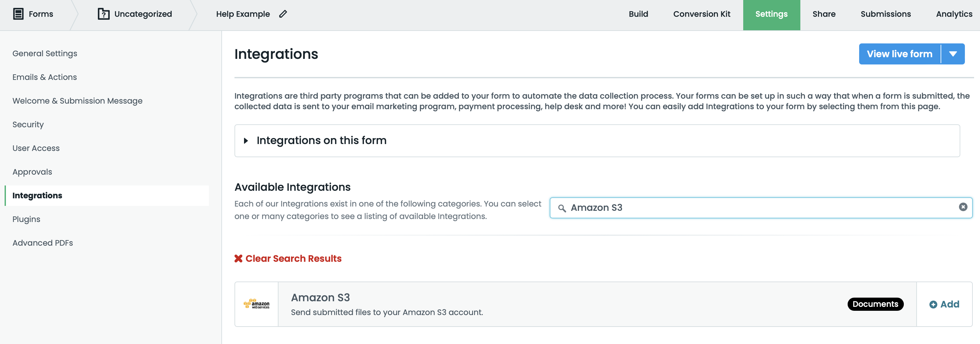The height and width of the screenshot is (344, 980).
Task: Open the View live form dropdown arrow
Action: point(953,54)
